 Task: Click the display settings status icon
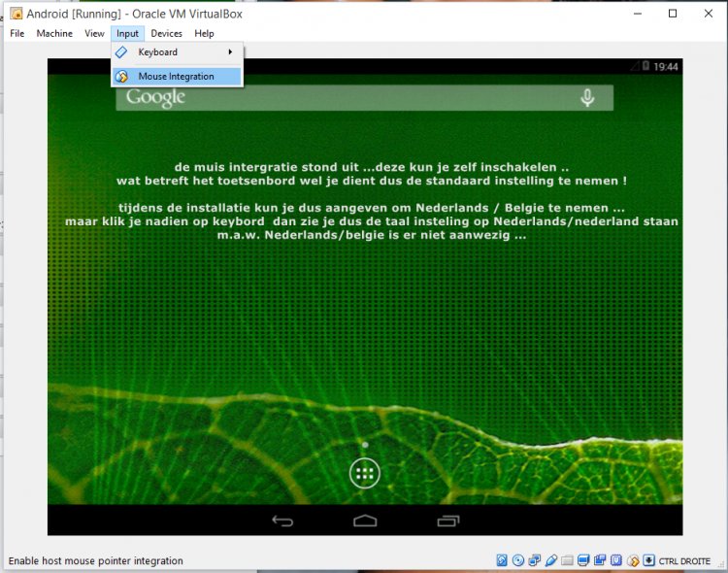click(584, 560)
